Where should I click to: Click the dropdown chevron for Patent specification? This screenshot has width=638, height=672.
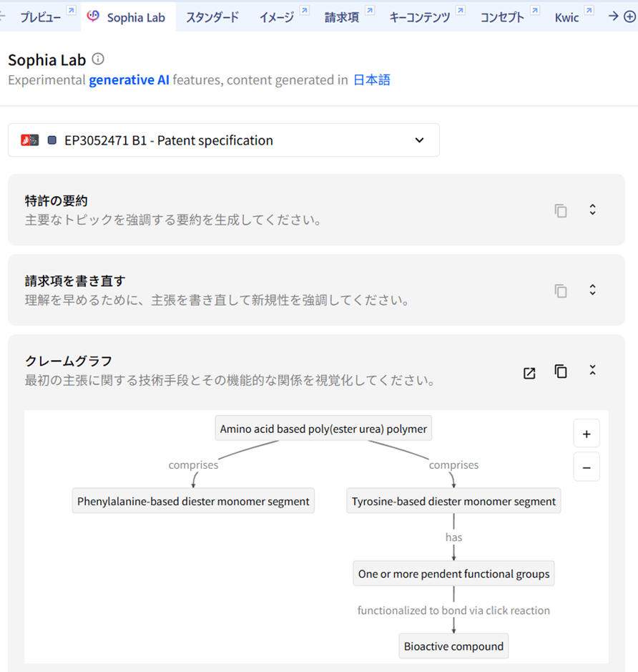[x=420, y=140]
